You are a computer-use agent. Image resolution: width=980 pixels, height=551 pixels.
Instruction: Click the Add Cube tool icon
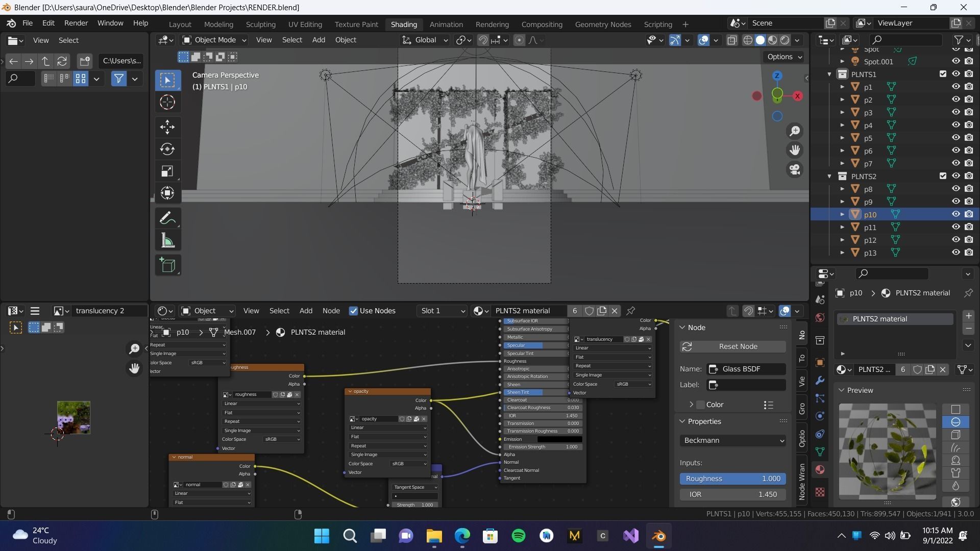(x=167, y=265)
